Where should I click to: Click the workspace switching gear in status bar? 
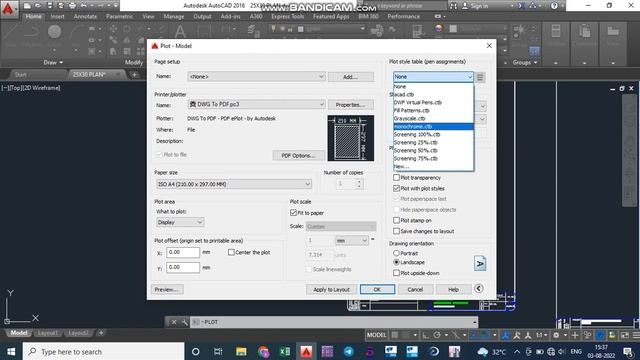point(556,335)
